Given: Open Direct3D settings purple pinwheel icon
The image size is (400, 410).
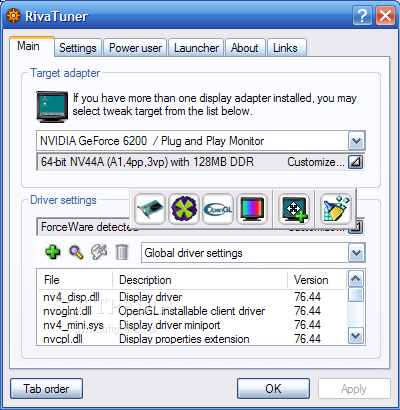Looking at the screenshot, I should pos(184,209).
